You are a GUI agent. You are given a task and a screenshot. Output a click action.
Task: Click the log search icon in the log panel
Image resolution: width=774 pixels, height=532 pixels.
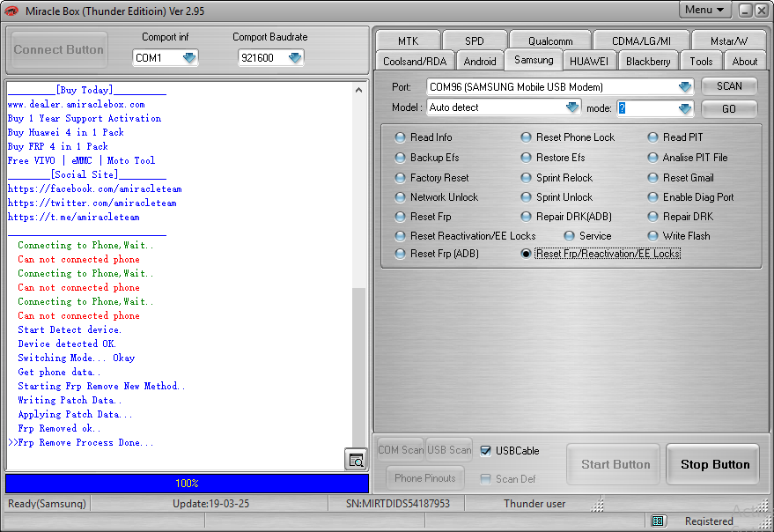pyautogui.click(x=356, y=460)
